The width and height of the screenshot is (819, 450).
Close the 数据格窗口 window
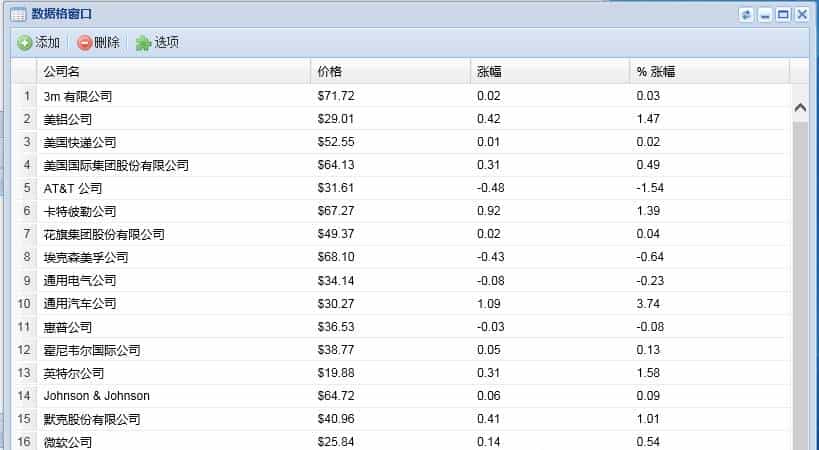801,14
